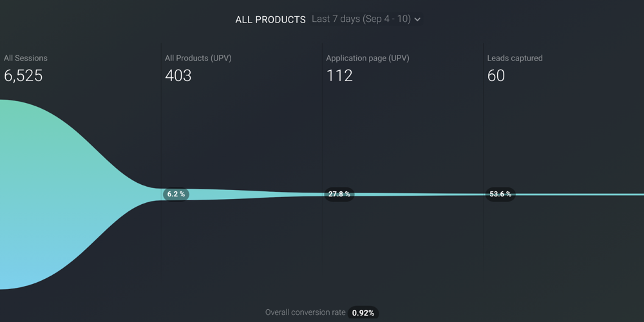Click the ALL PRODUCTS title
The height and width of the screenshot is (322, 644).
(x=270, y=20)
